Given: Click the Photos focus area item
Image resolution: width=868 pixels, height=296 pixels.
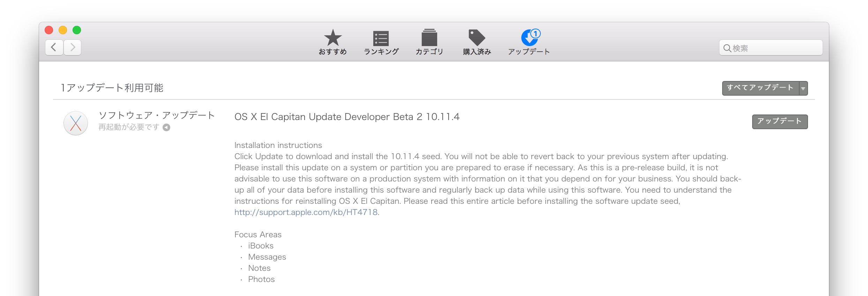Looking at the screenshot, I should pos(261,279).
